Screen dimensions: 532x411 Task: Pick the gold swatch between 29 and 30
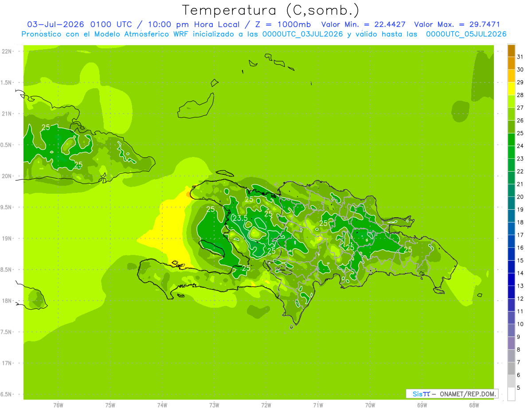pos(511,76)
